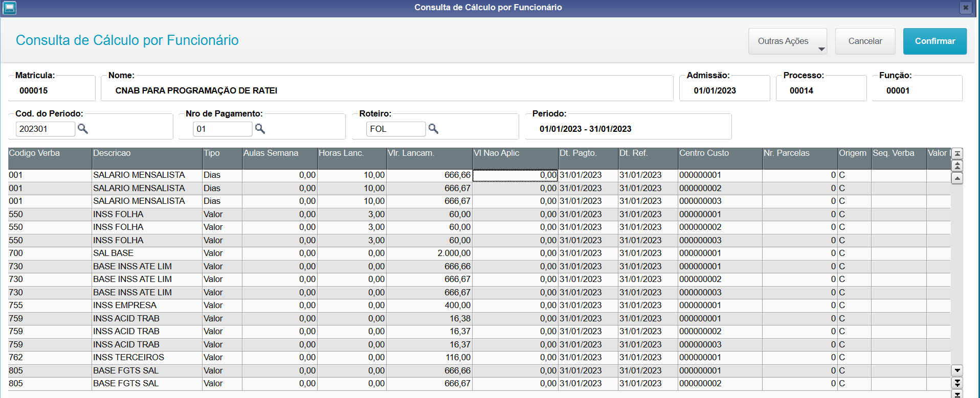The image size is (980, 398).
Task: Click the Descricao column header
Action: [147, 158]
